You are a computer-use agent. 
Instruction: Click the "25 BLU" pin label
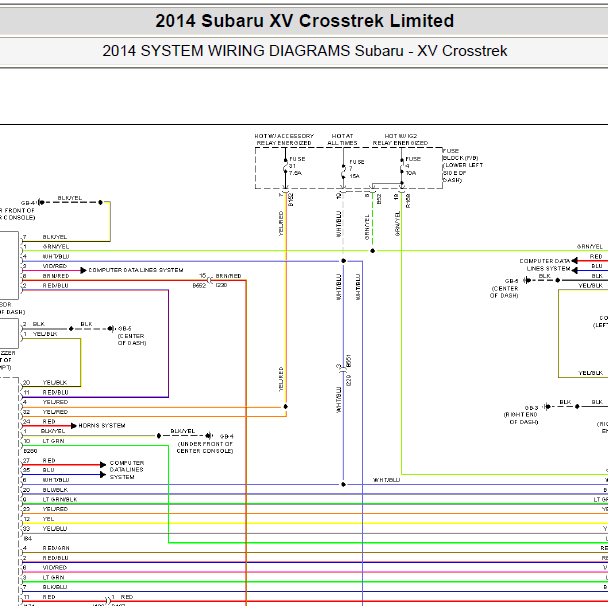(38, 470)
